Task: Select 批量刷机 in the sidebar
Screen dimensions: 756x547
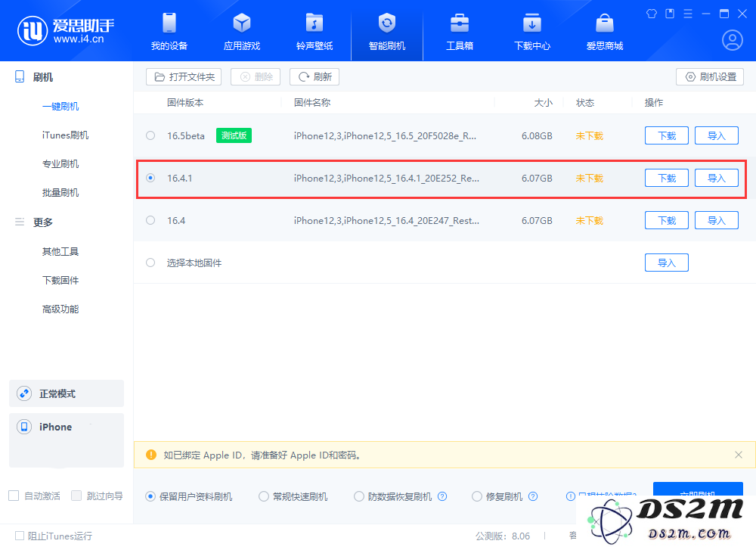Action: click(x=60, y=193)
